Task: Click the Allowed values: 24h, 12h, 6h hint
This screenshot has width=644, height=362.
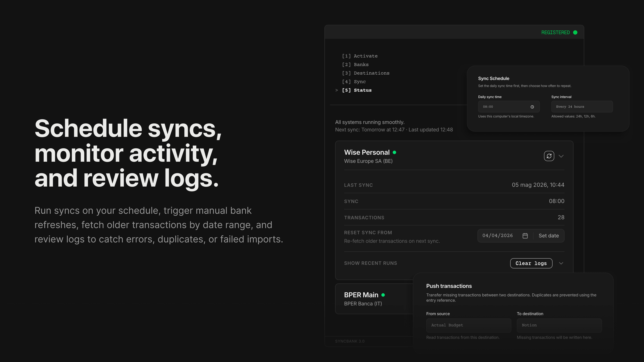Action: point(573,116)
